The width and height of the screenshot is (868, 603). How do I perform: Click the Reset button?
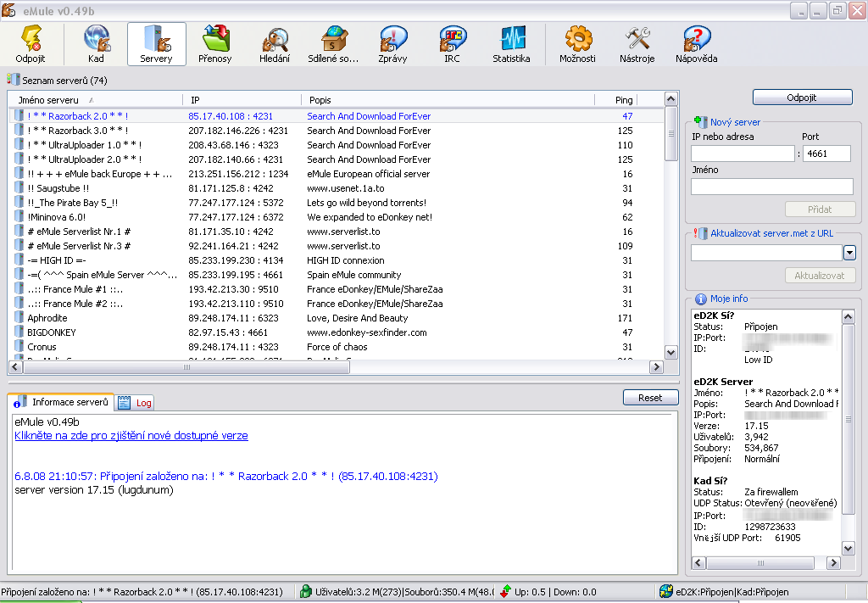coord(650,398)
